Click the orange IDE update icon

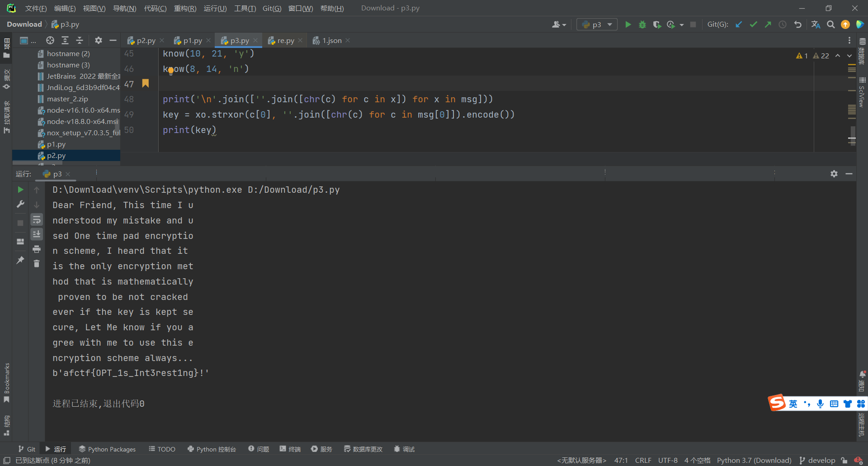click(x=845, y=24)
